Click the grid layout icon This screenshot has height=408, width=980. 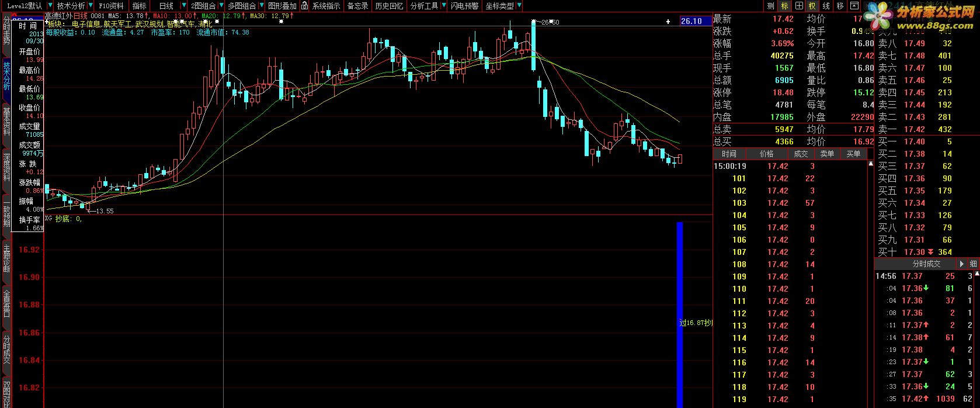pyautogui.click(x=799, y=6)
